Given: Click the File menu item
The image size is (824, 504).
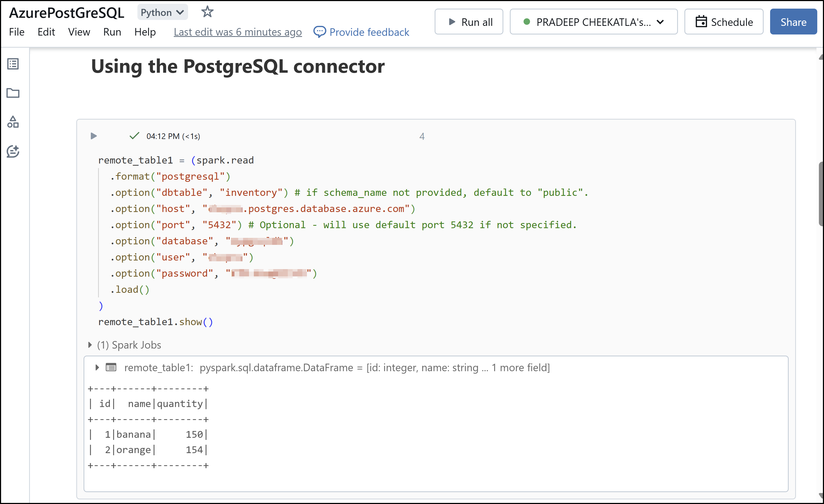Looking at the screenshot, I should click(x=15, y=32).
